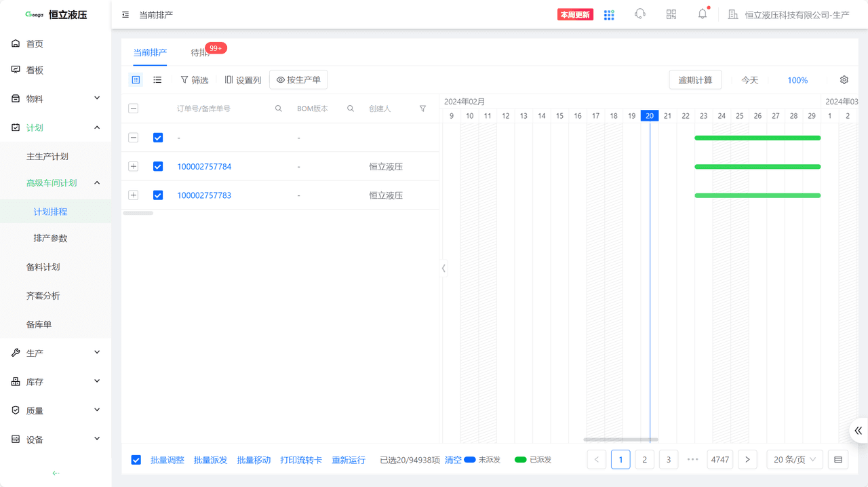Jump to 今天 on timeline
Image resolution: width=868 pixels, height=487 pixels.
(x=750, y=80)
